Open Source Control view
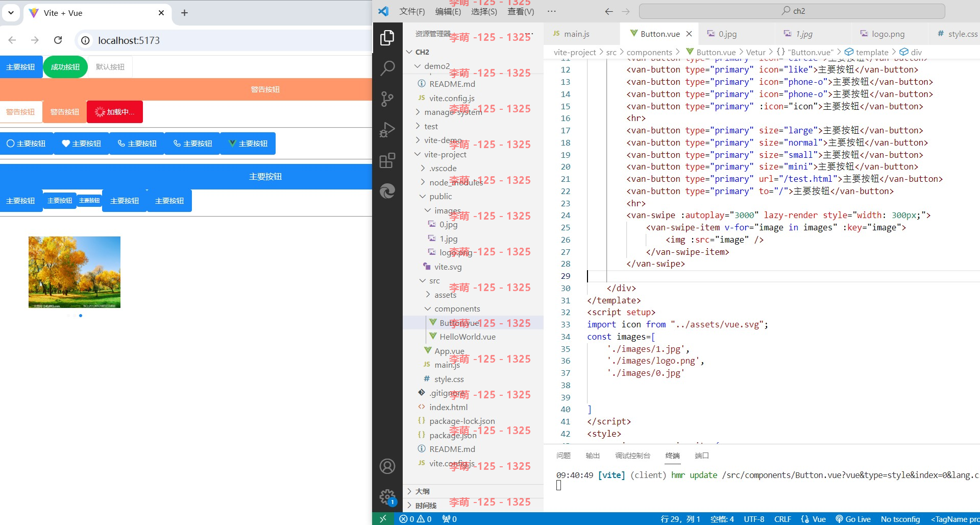980x525 pixels. [x=387, y=99]
